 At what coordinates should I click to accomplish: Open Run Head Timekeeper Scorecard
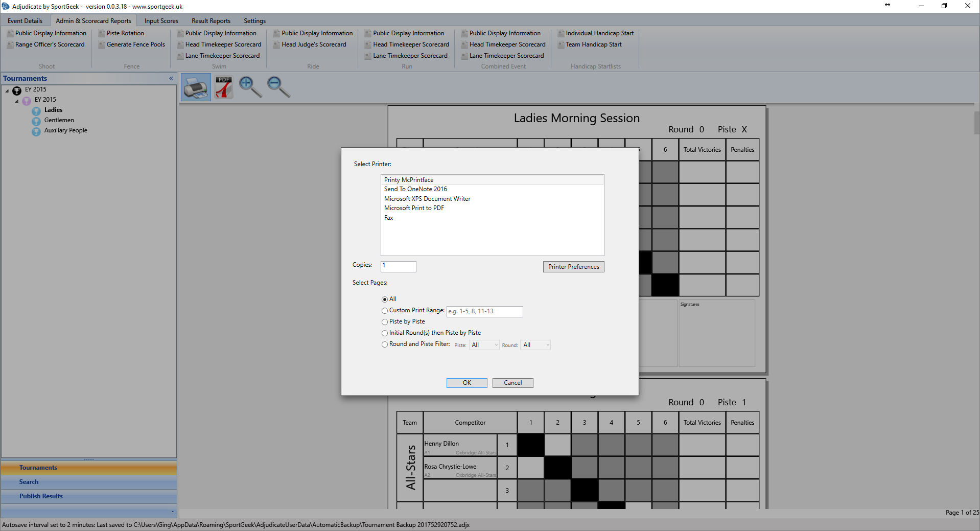(407, 44)
